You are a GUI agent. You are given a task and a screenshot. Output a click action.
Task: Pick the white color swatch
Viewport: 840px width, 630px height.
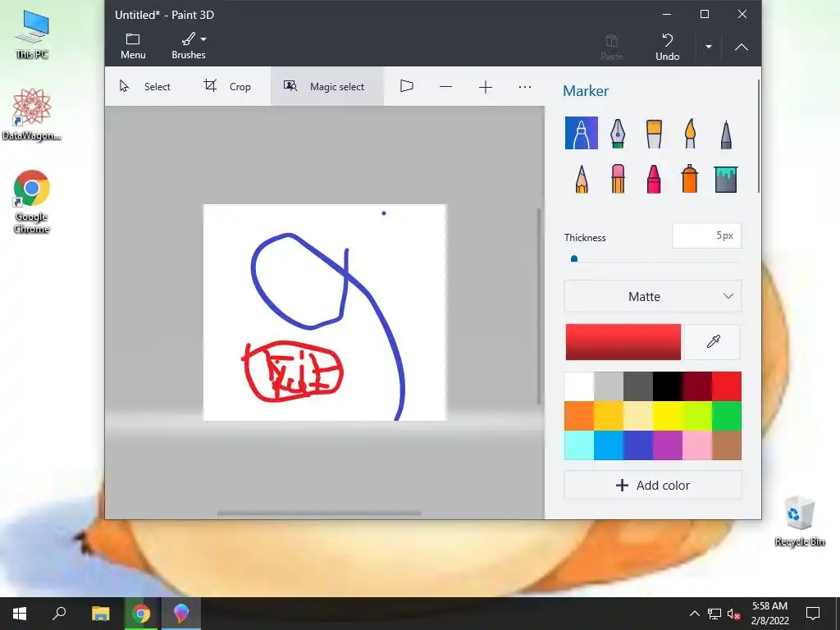coord(579,386)
